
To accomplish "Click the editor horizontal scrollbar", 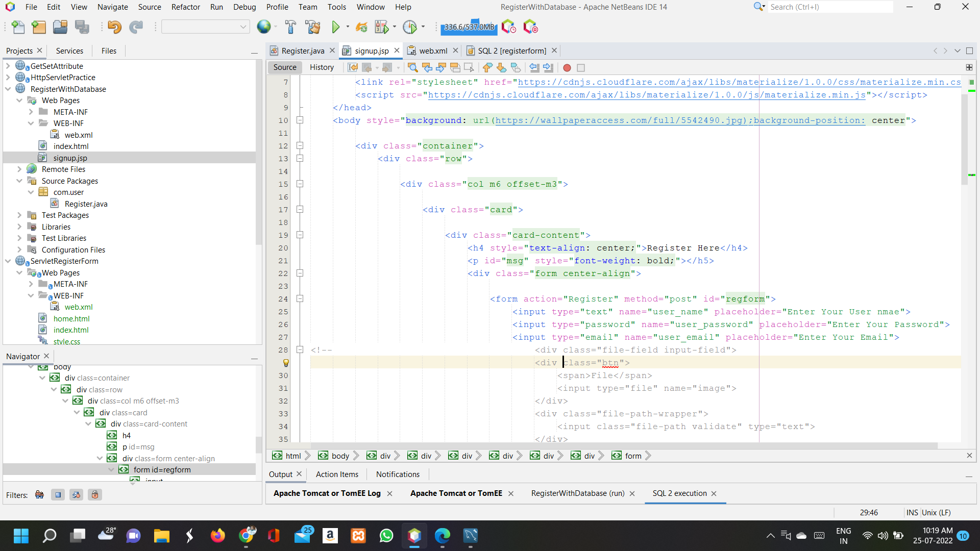I will click(624, 446).
